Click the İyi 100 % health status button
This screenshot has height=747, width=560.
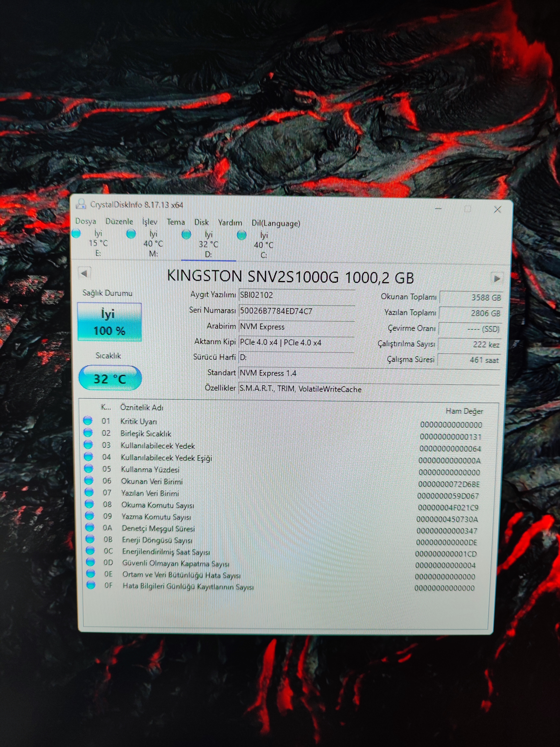click(110, 322)
